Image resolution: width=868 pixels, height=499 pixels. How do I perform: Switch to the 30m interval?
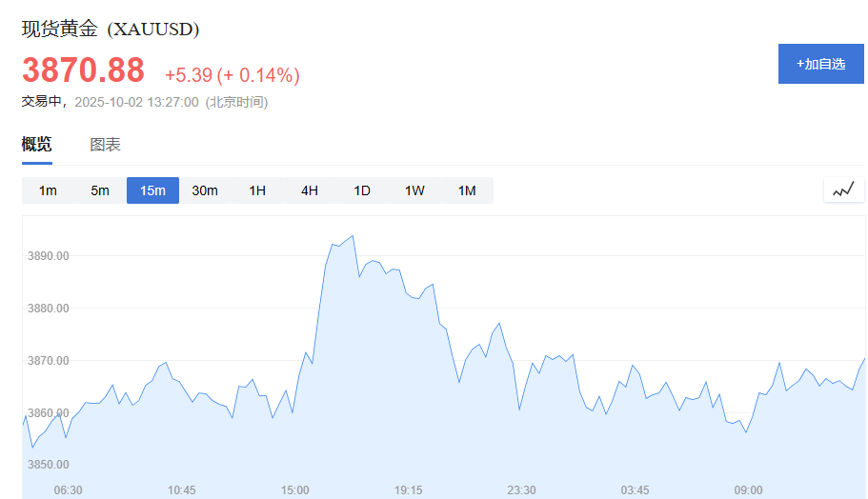point(205,190)
